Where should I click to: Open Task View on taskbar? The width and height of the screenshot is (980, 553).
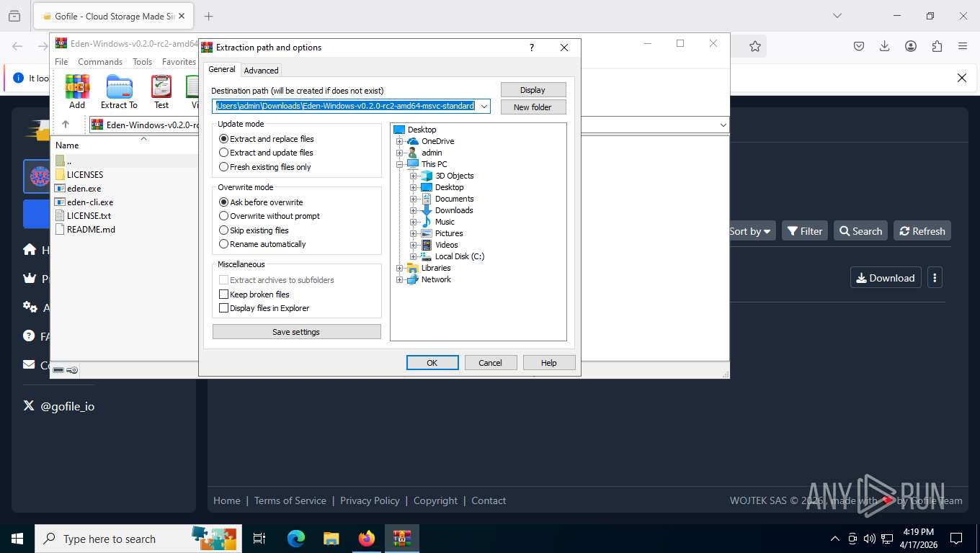tap(259, 539)
